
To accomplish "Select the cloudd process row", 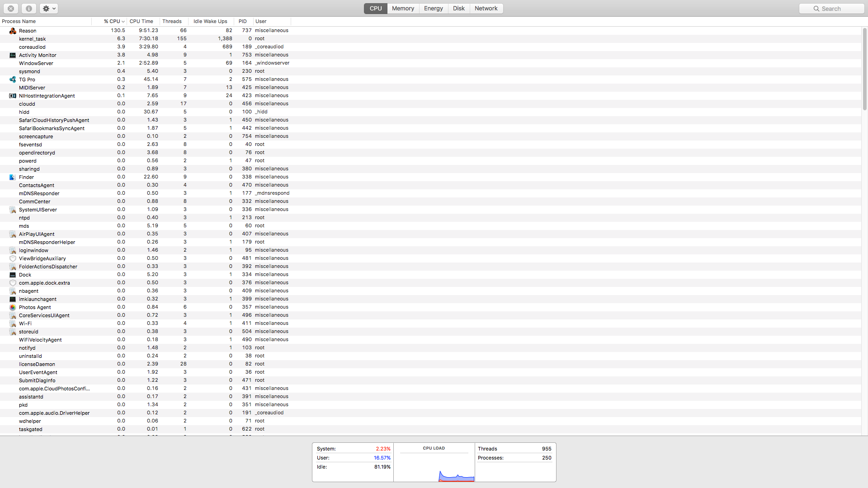I will coord(430,104).
